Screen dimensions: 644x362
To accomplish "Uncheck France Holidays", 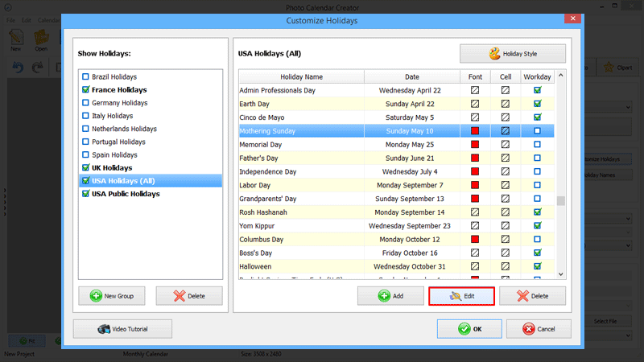I will pyautogui.click(x=85, y=89).
